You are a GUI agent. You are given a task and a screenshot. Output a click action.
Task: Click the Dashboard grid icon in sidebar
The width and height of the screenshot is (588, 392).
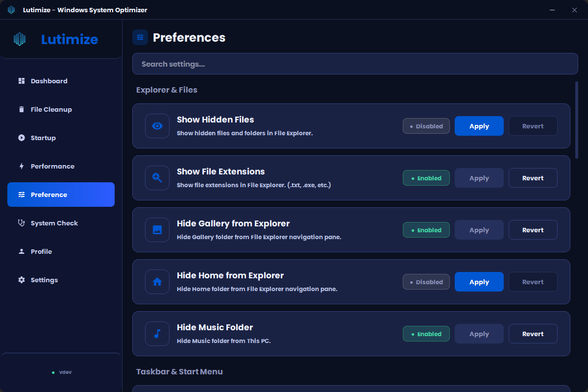point(22,81)
